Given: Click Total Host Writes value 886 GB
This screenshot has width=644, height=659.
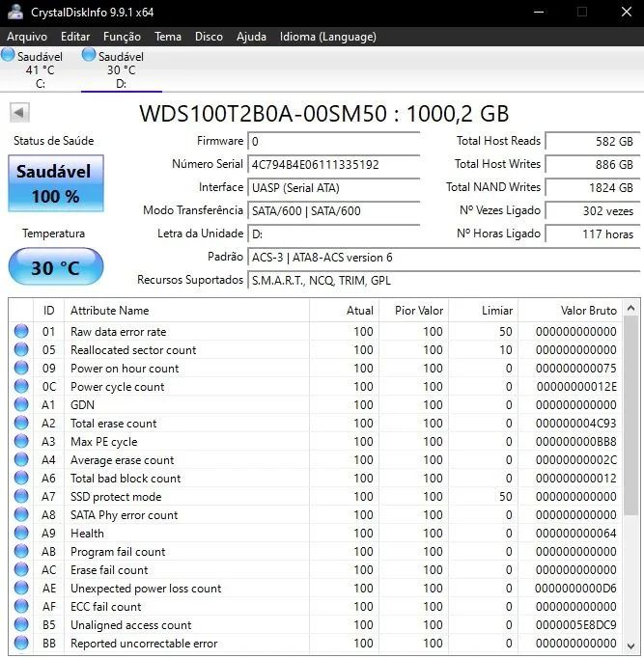Looking at the screenshot, I should (593, 164).
